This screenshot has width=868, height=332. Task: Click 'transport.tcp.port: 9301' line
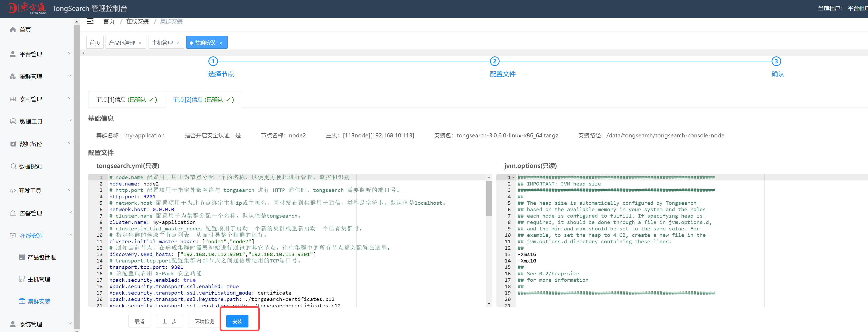[x=146, y=267]
